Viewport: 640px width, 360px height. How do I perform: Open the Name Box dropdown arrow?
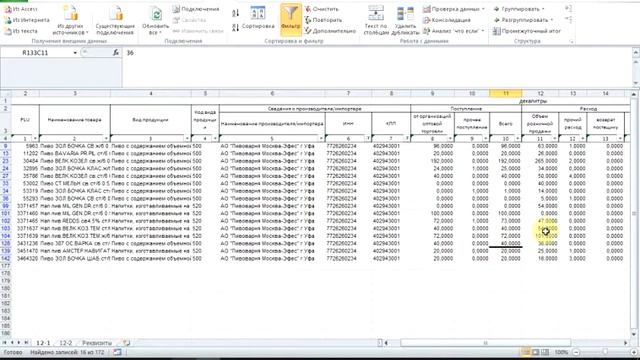(75, 53)
